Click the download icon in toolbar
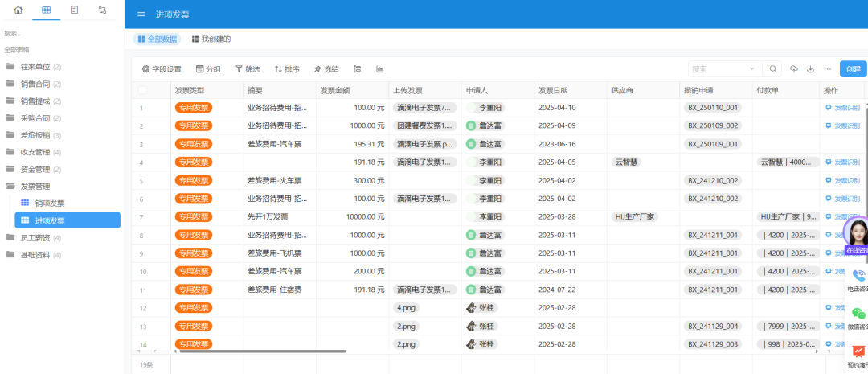The image size is (868, 374). [x=810, y=69]
